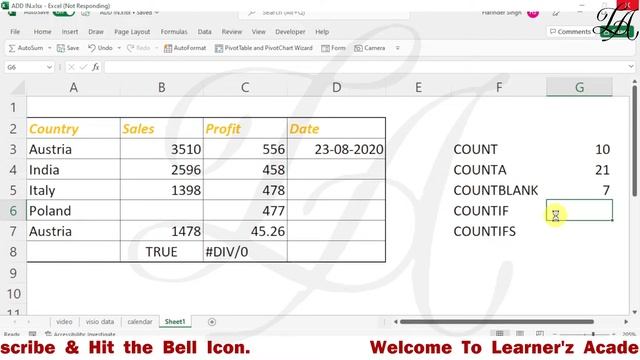Launch PivotTable and PivotChart Wizard
This screenshot has width=640, height=360.
coord(264,48)
